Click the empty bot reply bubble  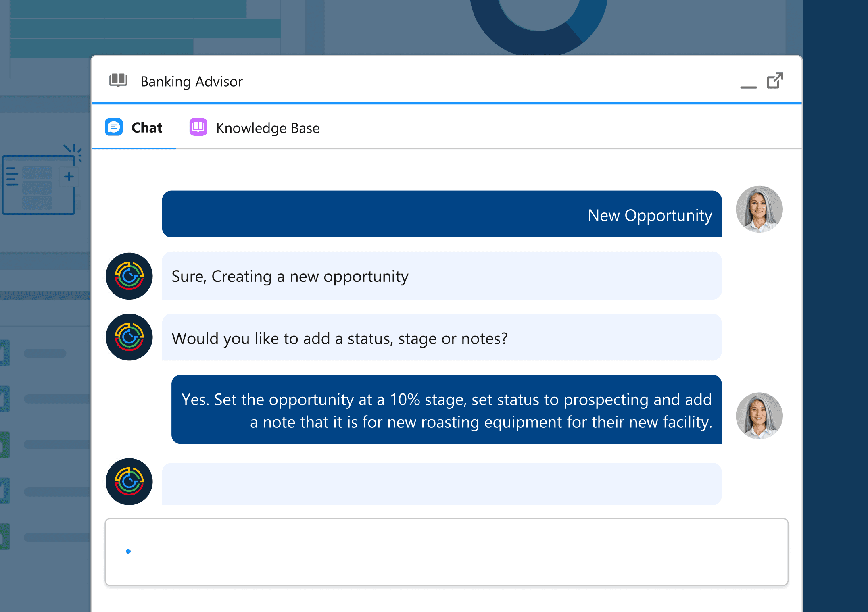click(442, 484)
